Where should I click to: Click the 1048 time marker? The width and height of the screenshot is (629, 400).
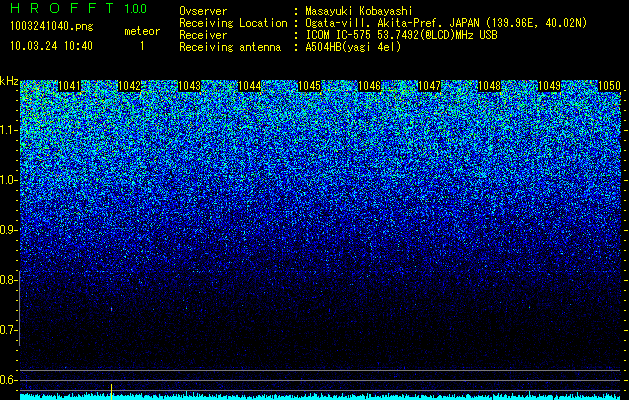[490, 86]
